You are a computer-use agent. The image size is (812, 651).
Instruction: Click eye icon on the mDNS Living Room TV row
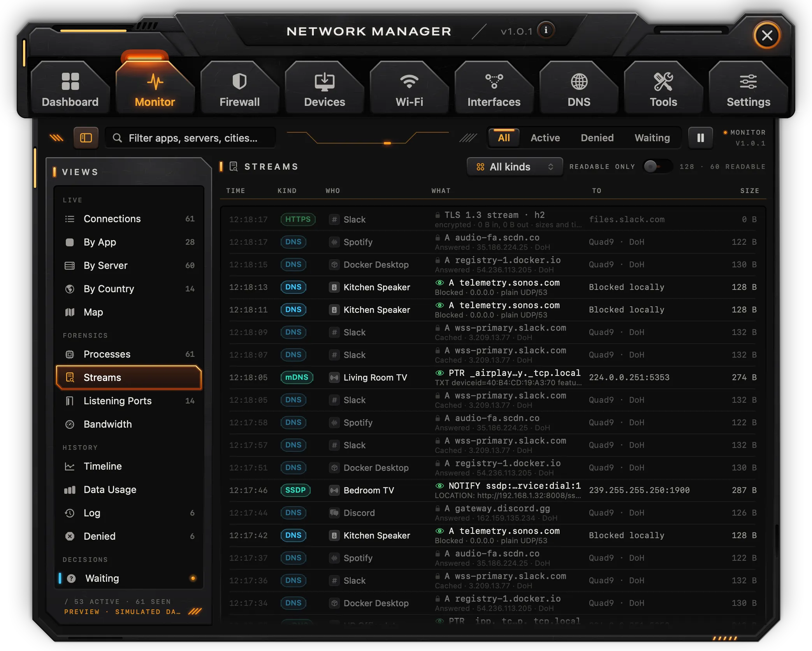click(439, 373)
